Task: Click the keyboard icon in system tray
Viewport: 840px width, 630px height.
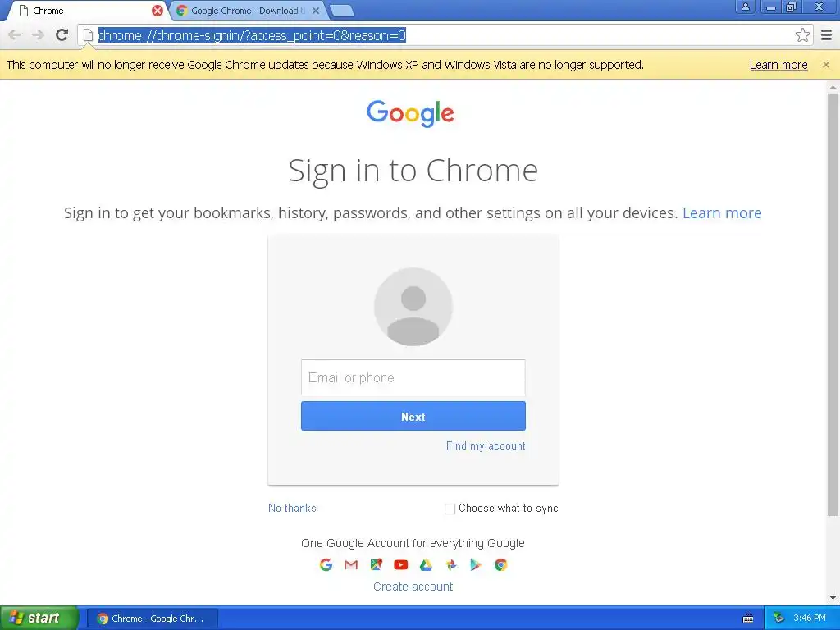Action: pos(748,619)
